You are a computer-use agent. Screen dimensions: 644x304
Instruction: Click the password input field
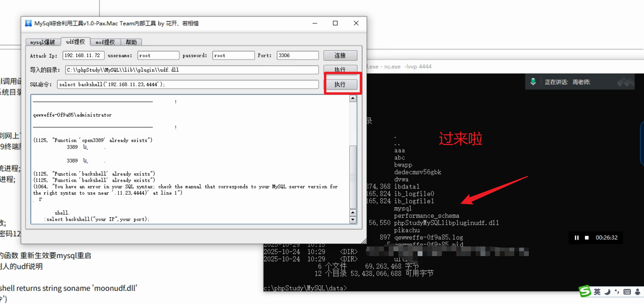point(234,56)
